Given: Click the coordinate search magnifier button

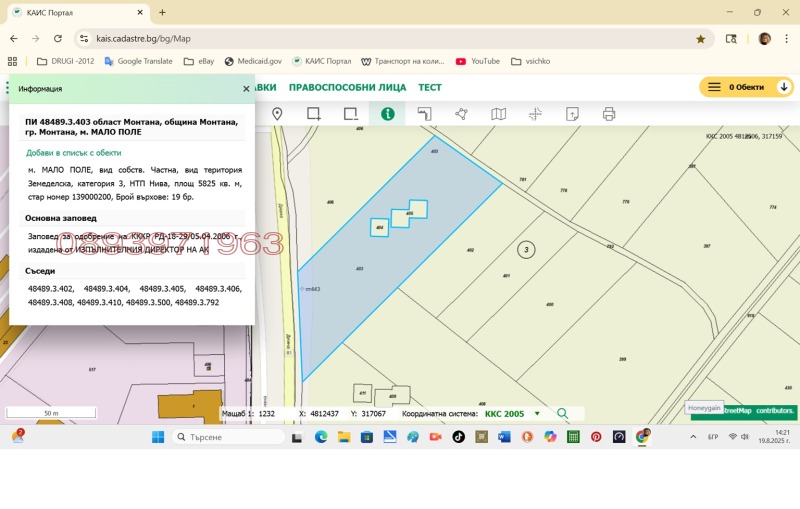Looking at the screenshot, I should (563, 413).
